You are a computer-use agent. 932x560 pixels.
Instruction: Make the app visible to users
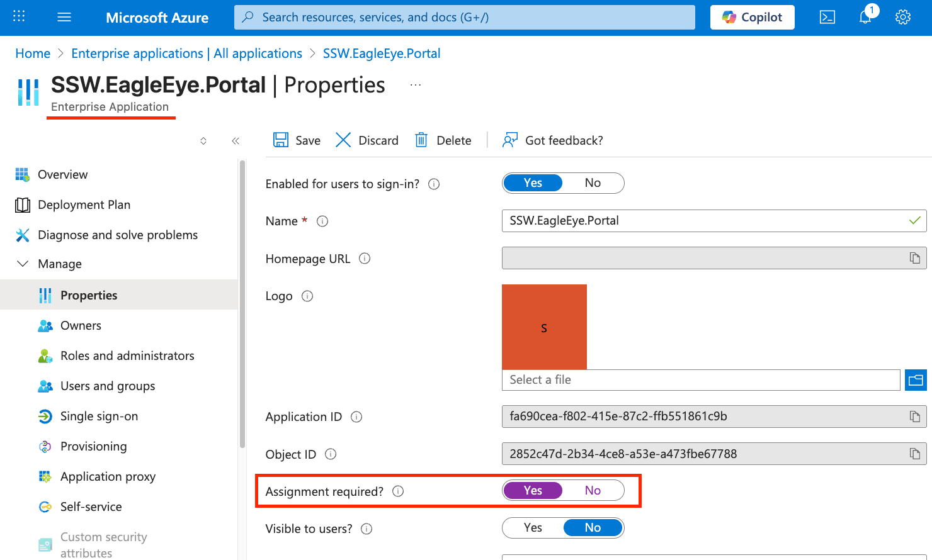533,527
